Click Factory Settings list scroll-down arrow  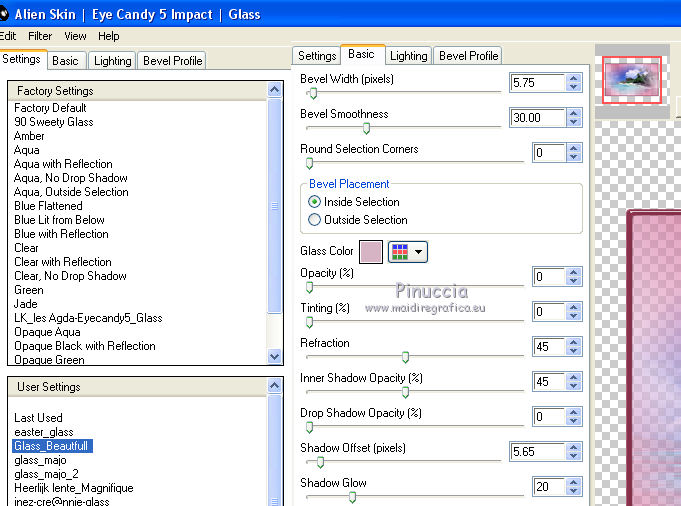point(274,357)
